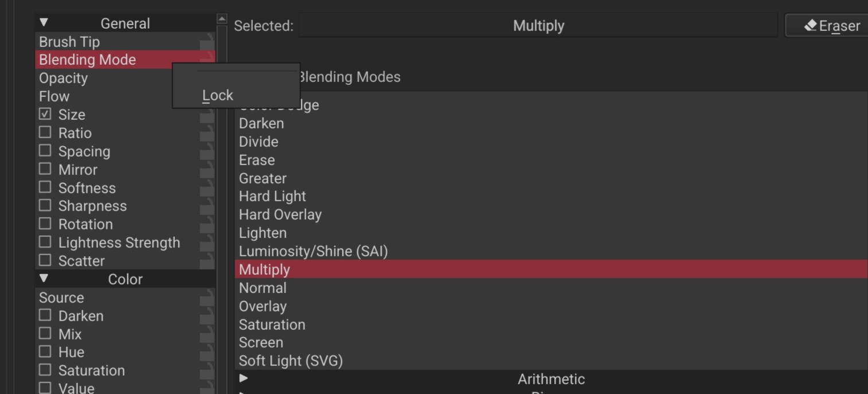Click the lock icon on the Source row
The height and width of the screenshot is (394, 868).
click(207, 298)
